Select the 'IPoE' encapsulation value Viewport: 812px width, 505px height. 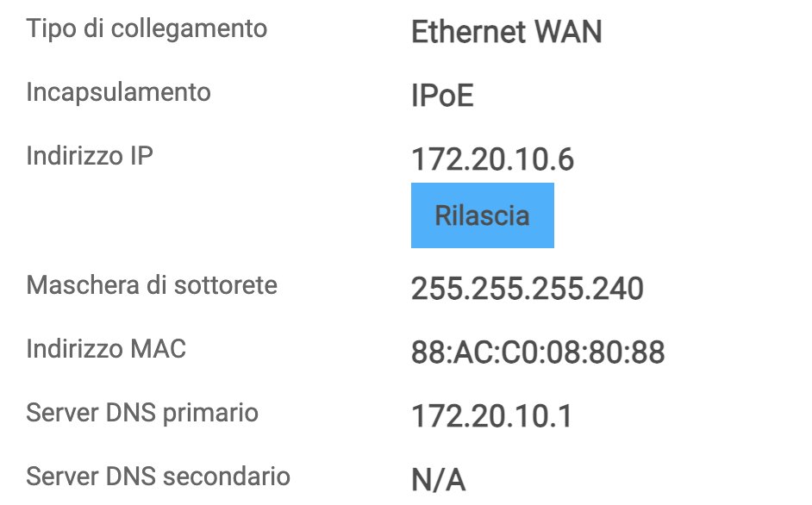[442, 97]
